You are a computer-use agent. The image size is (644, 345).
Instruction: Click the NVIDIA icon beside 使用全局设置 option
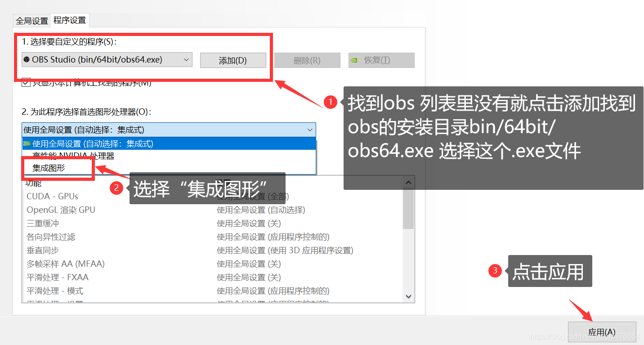coord(27,144)
